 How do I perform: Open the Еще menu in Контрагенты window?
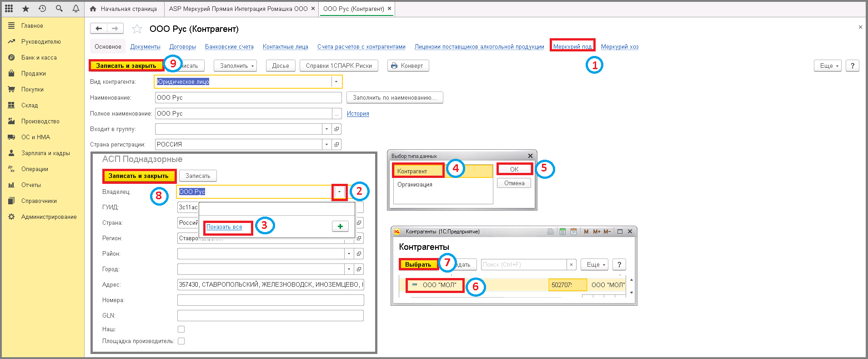[594, 264]
